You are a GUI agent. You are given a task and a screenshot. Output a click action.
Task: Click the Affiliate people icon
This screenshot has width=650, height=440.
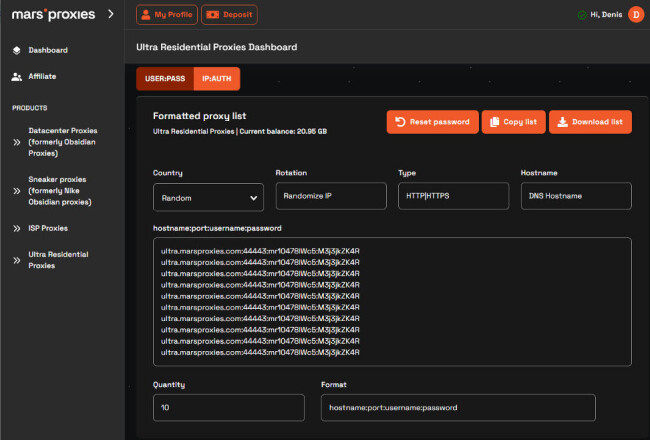[x=16, y=76]
